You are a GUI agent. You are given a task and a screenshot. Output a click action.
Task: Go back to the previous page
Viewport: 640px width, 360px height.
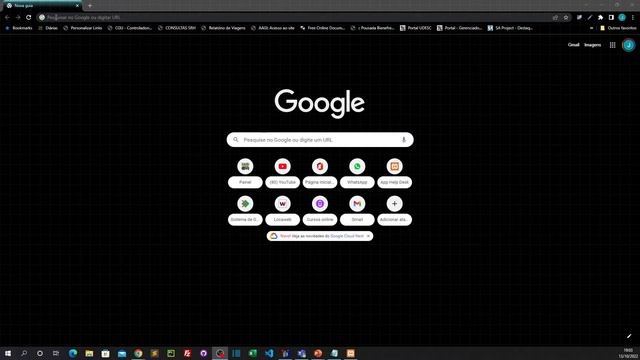[7, 17]
